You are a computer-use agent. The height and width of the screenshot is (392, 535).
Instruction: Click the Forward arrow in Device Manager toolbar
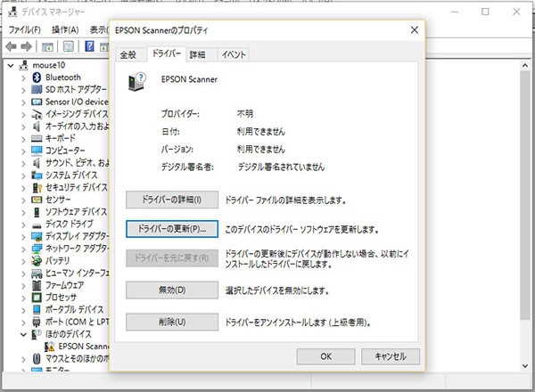click(26, 46)
